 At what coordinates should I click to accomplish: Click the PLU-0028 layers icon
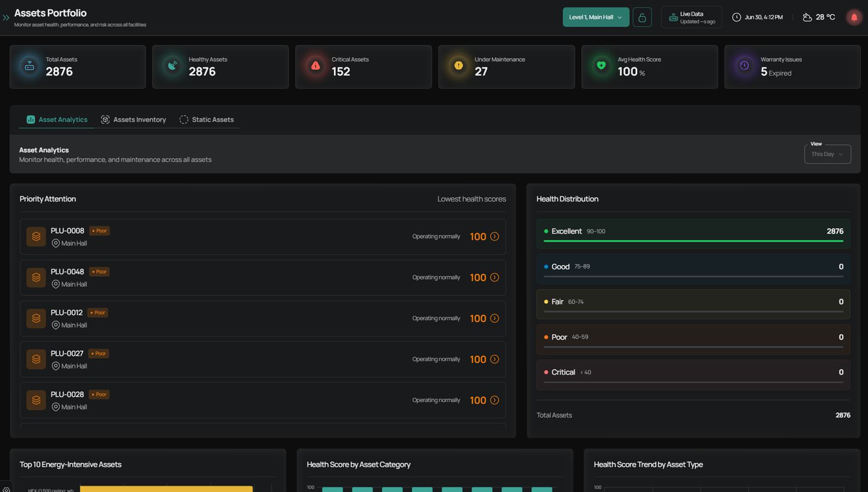click(x=36, y=400)
